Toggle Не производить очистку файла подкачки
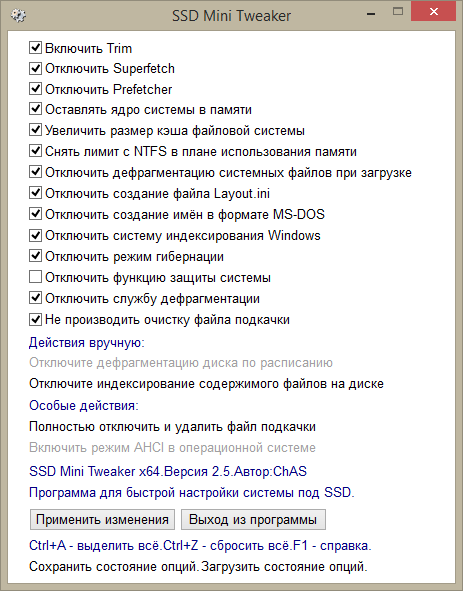 [35, 320]
